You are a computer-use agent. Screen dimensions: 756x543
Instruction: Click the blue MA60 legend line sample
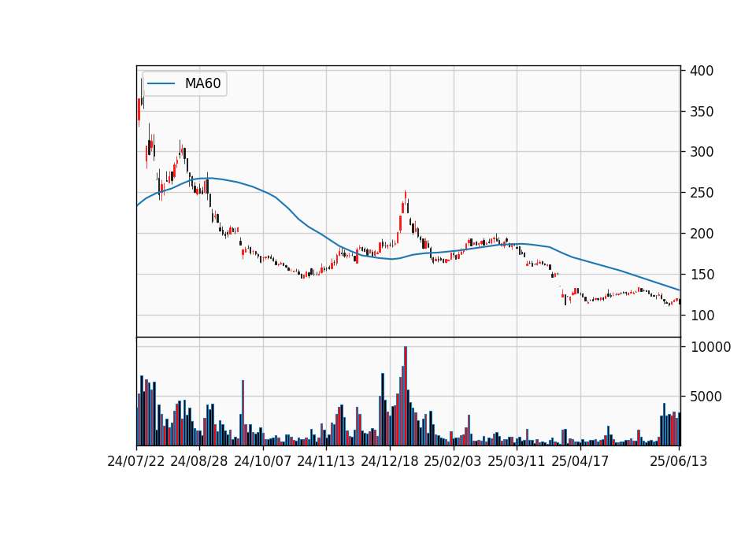click(x=161, y=83)
